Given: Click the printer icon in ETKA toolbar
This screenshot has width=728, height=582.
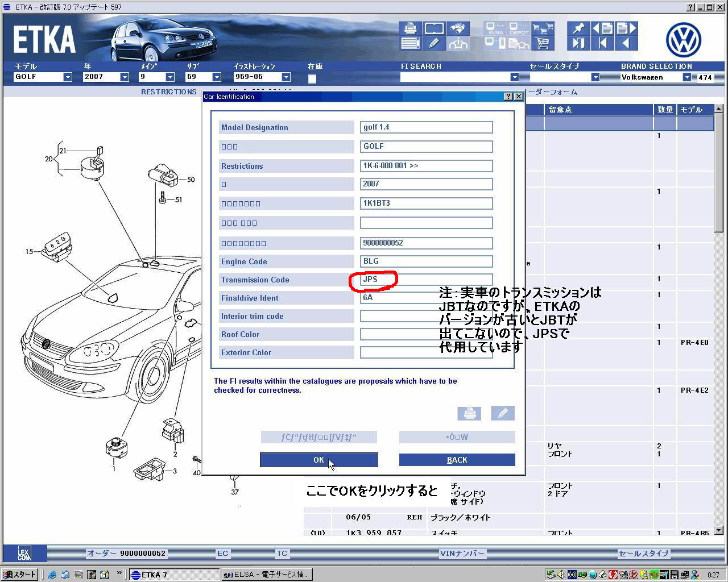Looking at the screenshot, I should [x=410, y=28].
